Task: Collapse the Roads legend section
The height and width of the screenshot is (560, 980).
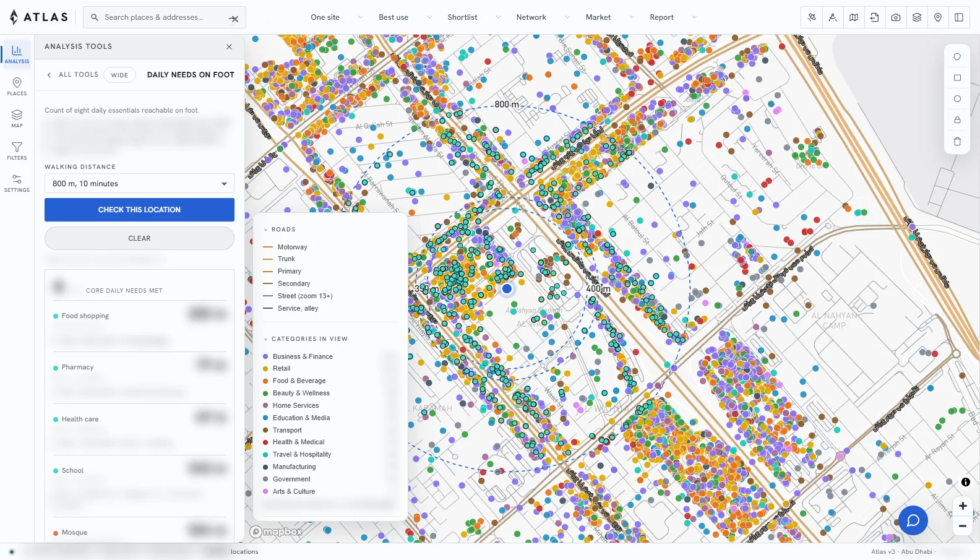Action: point(280,230)
